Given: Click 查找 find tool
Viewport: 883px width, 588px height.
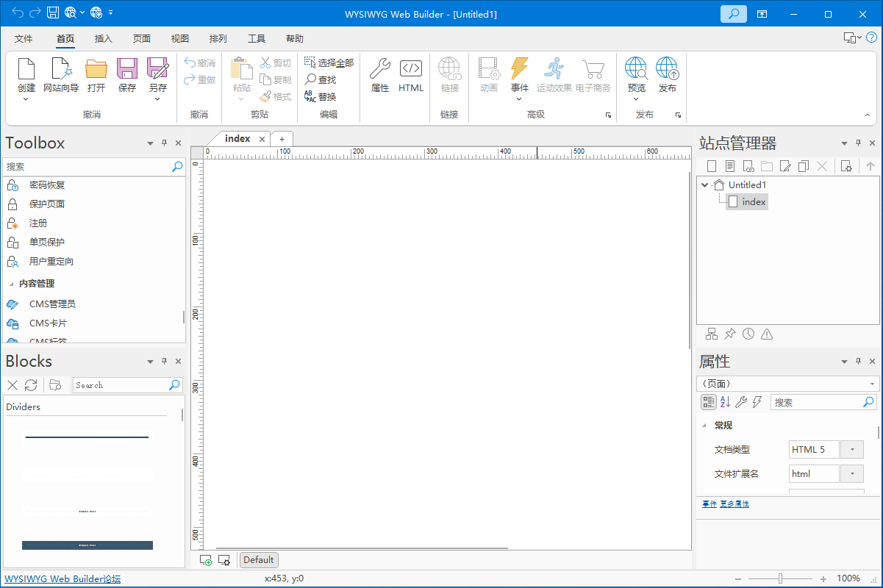Looking at the screenshot, I should pyautogui.click(x=321, y=79).
